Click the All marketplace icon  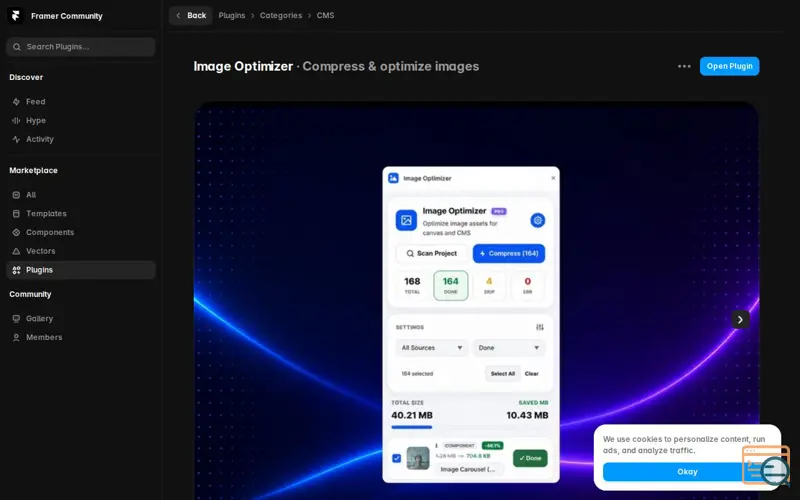(16, 194)
